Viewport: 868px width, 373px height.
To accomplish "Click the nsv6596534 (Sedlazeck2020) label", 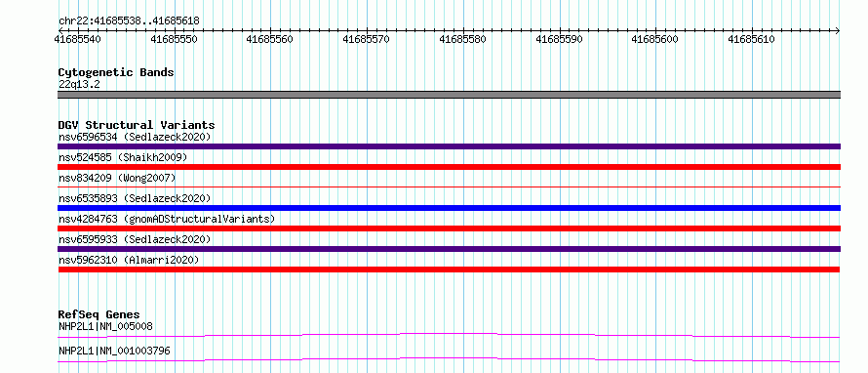I will (x=135, y=137).
